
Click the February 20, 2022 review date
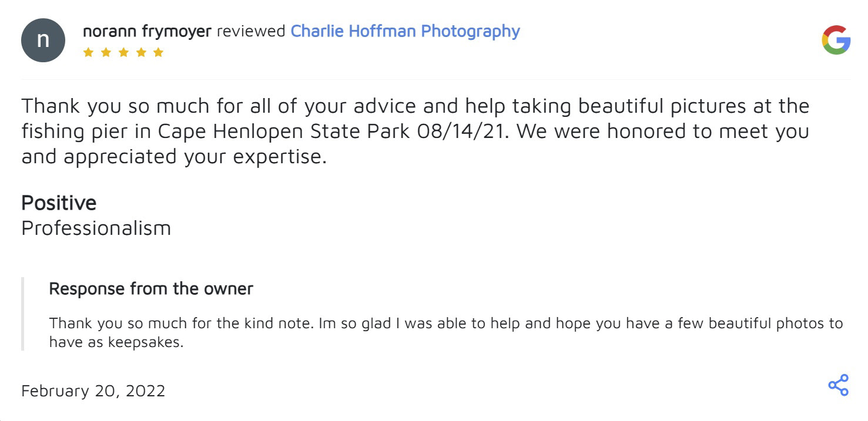93,391
